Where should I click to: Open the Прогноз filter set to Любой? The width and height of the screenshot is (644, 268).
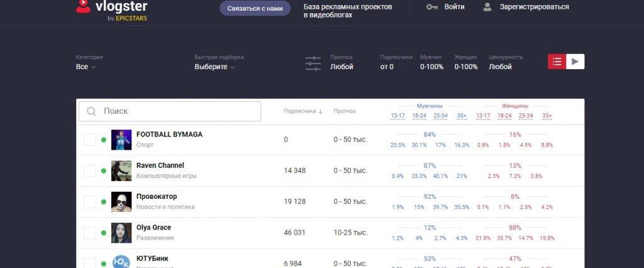pos(341,67)
